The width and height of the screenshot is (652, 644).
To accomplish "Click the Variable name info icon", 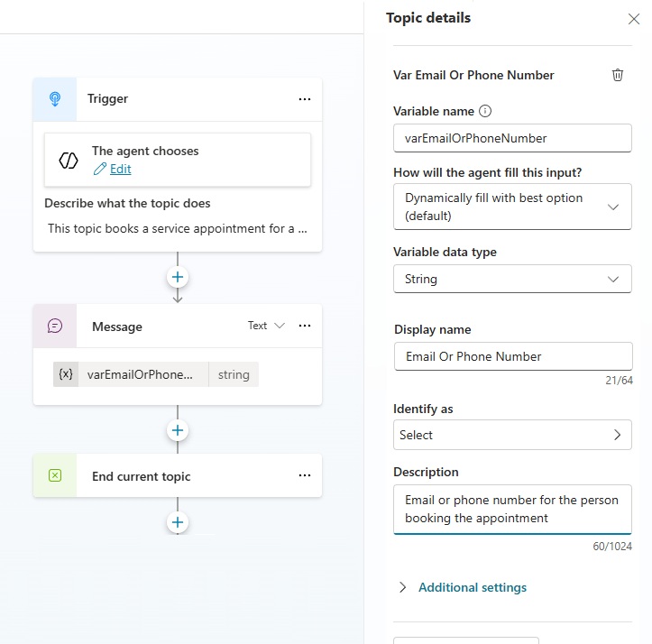I will pos(485,112).
